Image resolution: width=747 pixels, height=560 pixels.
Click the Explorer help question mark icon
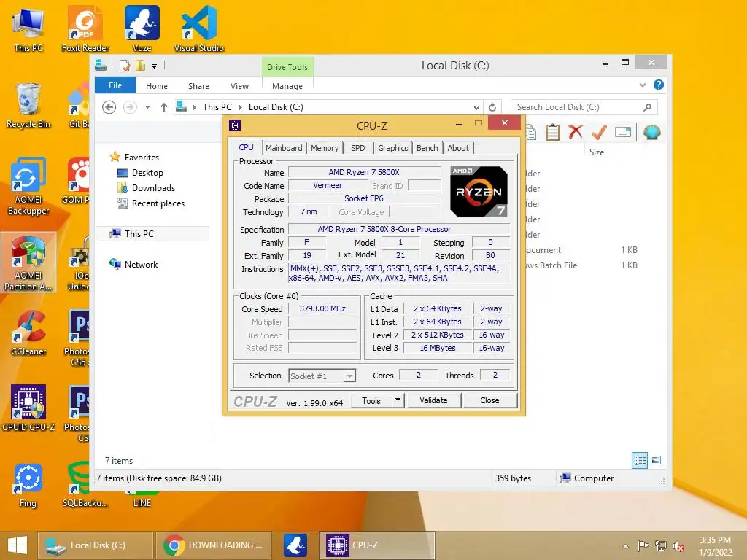(659, 85)
